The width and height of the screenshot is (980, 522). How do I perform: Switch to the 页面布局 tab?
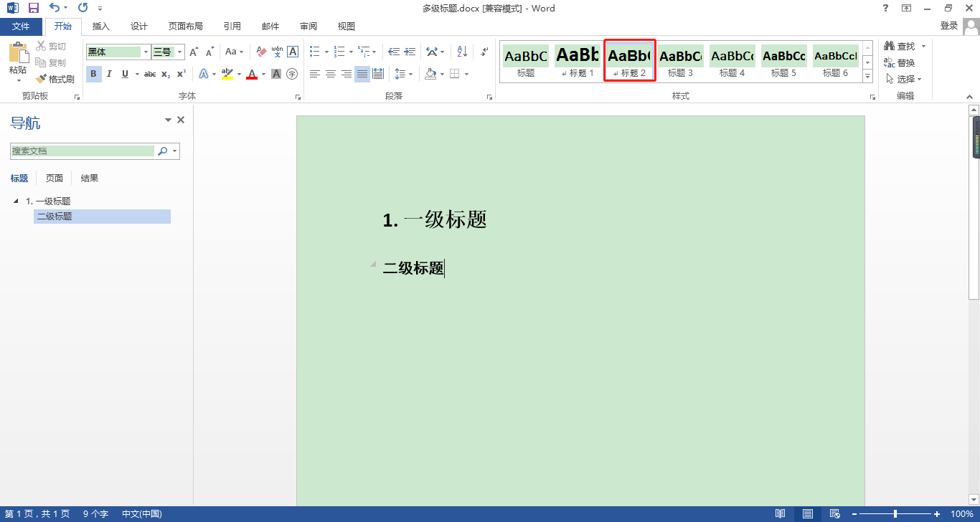coord(186,27)
